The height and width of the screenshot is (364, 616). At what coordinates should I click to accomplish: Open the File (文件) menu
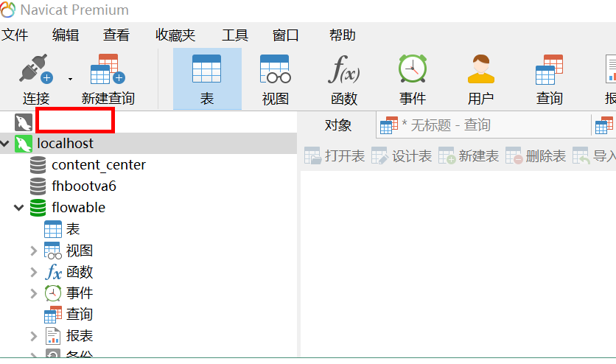point(15,35)
